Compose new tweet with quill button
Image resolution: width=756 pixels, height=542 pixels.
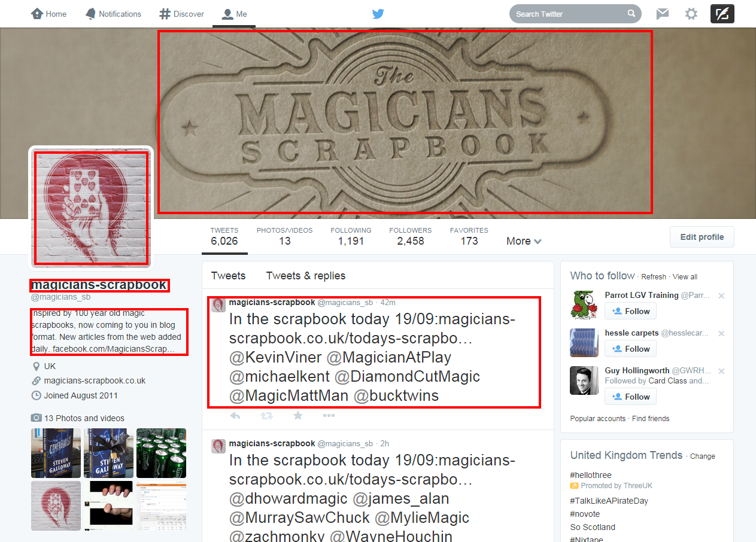point(722,14)
